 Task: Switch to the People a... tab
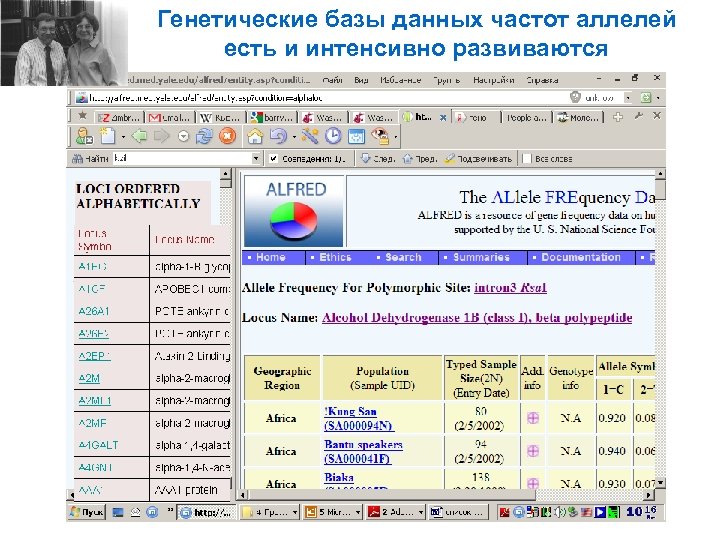[x=526, y=118]
